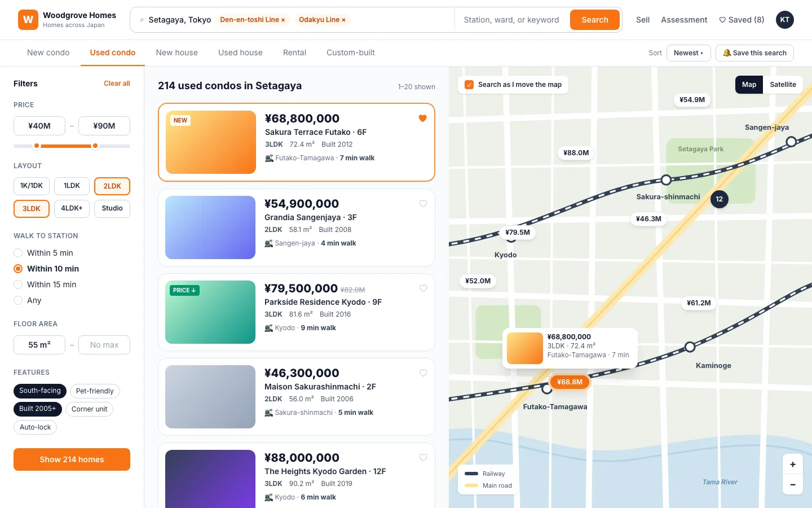Click the No max floor area field
Image resolution: width=812 pixels, height=508 pixels.
[104, 345]
